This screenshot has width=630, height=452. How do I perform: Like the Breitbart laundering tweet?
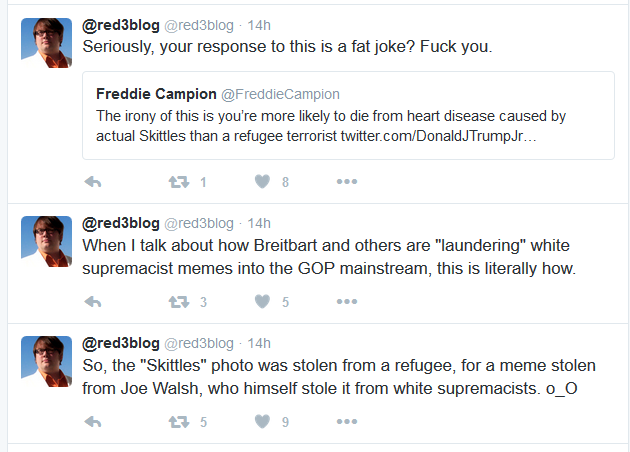pyautogui.click(x=262, y=301)
